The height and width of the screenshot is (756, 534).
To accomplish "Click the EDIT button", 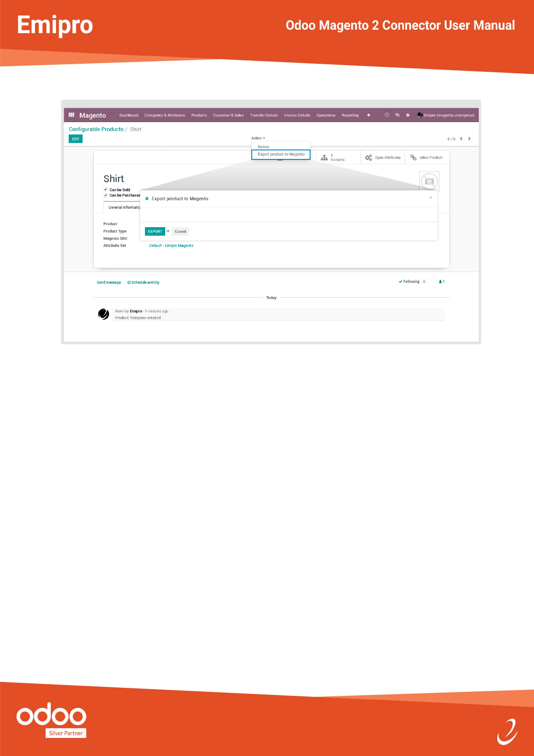I will pyautogui.click(x=75, y=139).
